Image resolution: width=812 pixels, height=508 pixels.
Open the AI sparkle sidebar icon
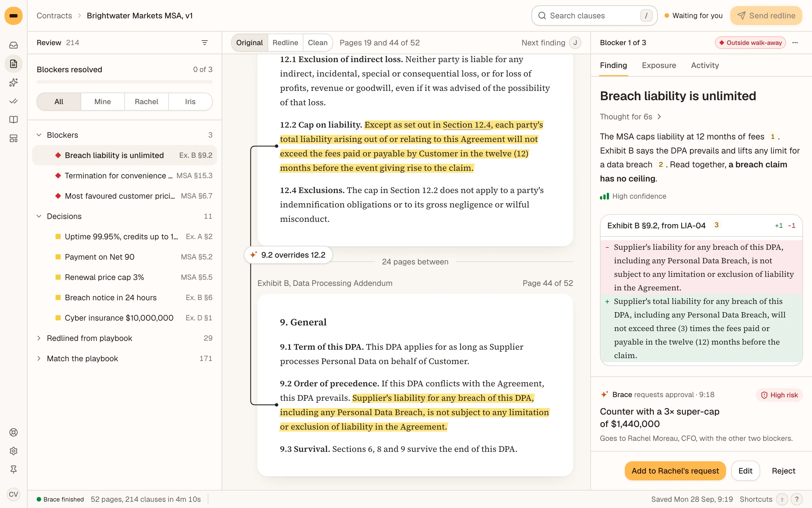tap(14, 82)
